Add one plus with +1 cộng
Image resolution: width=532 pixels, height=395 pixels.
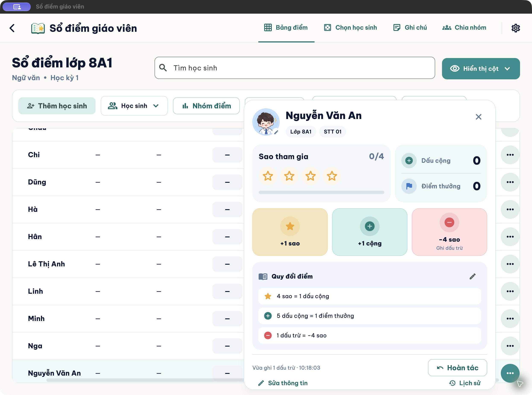[370, 232]
